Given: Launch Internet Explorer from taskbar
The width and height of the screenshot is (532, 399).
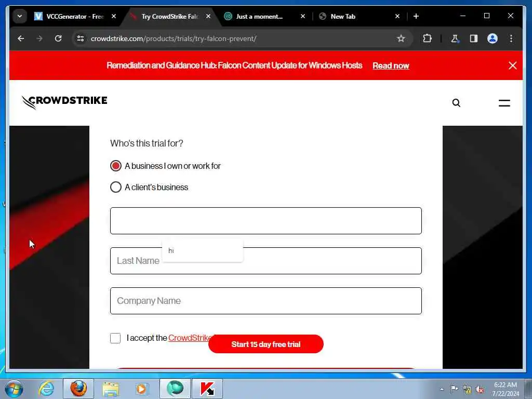Looking at the screenshot, I should click(46, 389).
